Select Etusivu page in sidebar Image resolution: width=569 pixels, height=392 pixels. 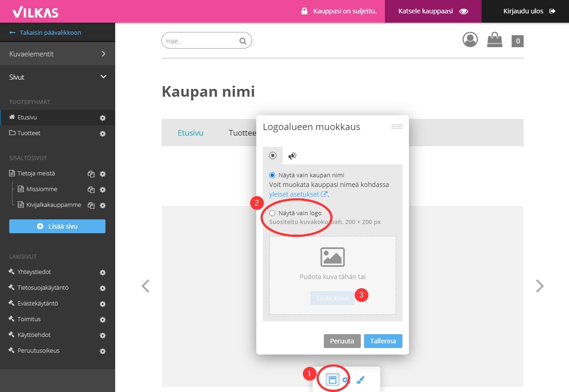click(x=27, y=118)
